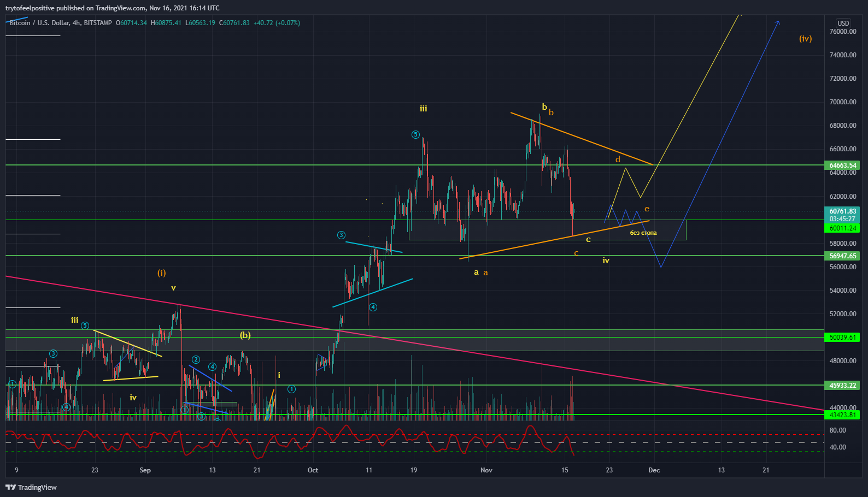Select the 64663.54 price level tag
Viewport: 868px width, 497px height.
842,165
